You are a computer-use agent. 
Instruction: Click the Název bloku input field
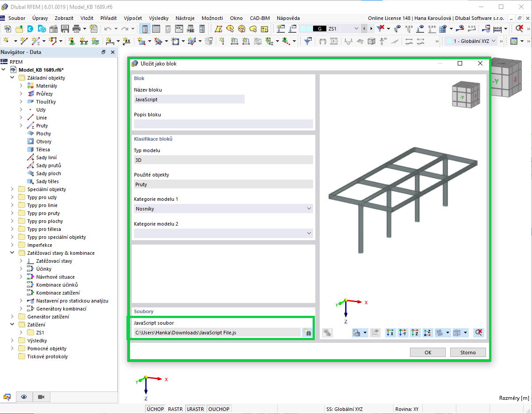pos(189,100)
